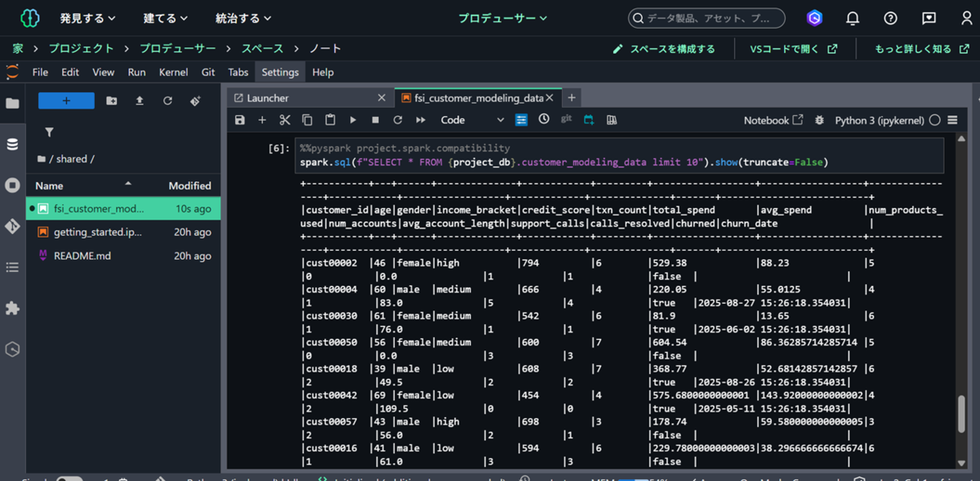Screen dimensions: 980x481
Task: Open the notebook toolbar hamburger menu
Action: [952, 120]
